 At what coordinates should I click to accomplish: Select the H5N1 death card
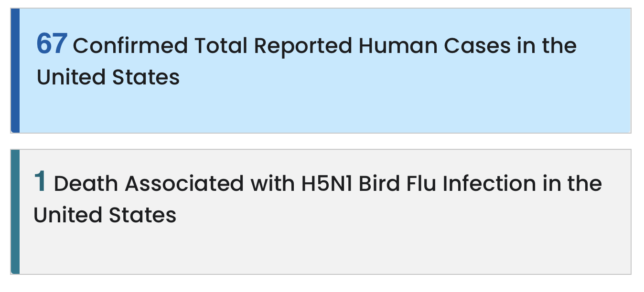(x=321, y=212)
